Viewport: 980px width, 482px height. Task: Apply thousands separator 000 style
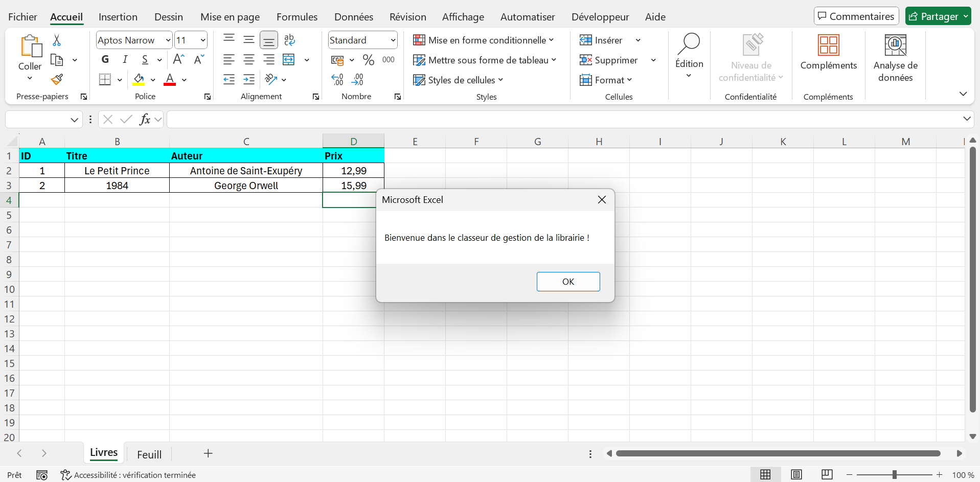point(389,60)
